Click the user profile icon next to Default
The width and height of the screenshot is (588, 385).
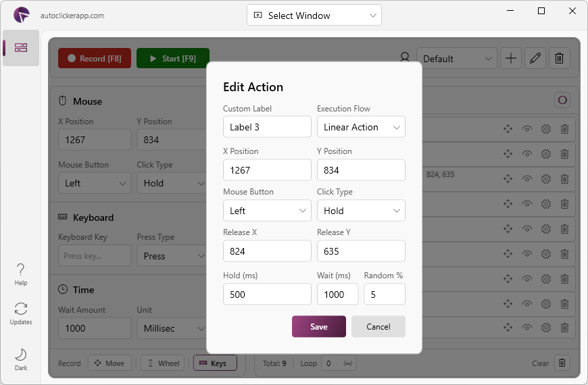405,57
